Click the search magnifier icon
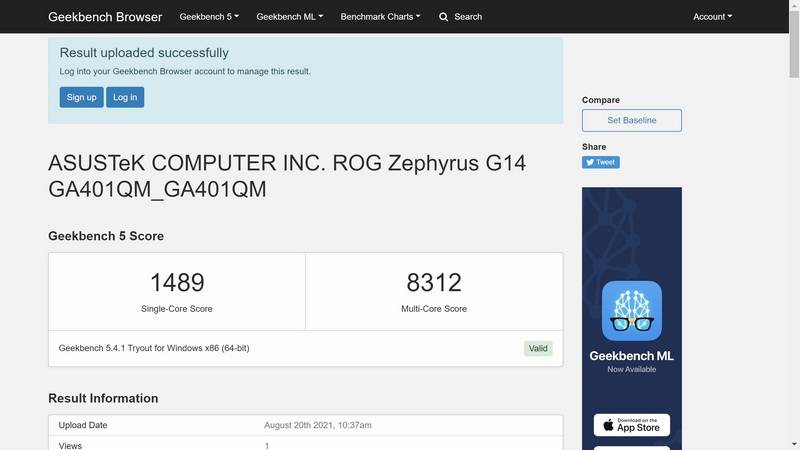The image size is (800, 450). point(443,17)
